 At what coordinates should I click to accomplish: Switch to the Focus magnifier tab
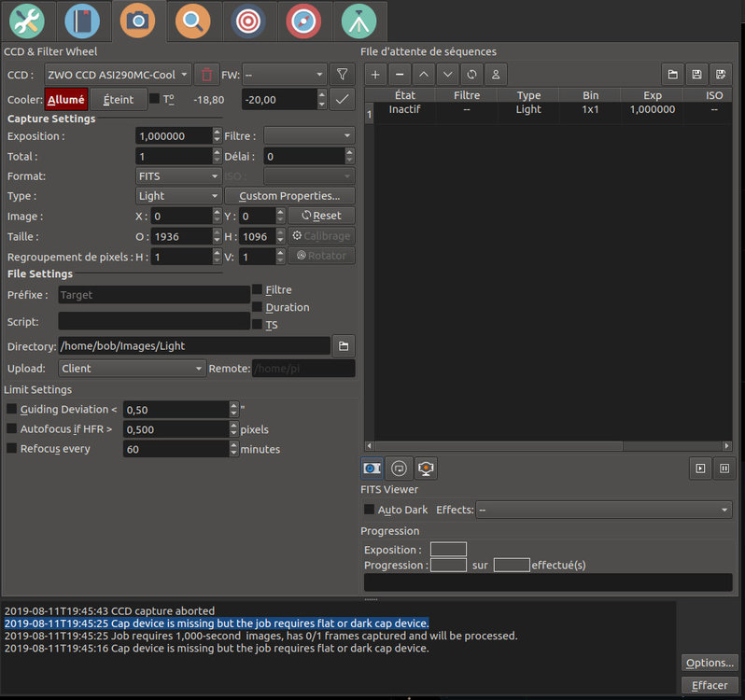[193, 21]
